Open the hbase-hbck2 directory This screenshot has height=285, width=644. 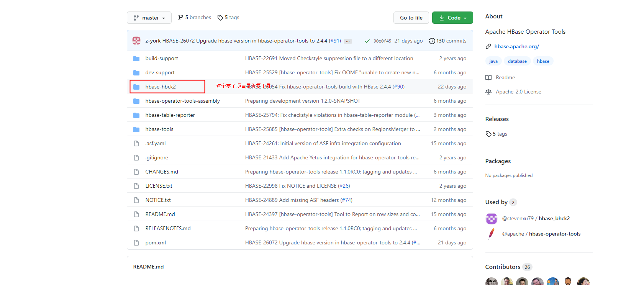(161, 87)
